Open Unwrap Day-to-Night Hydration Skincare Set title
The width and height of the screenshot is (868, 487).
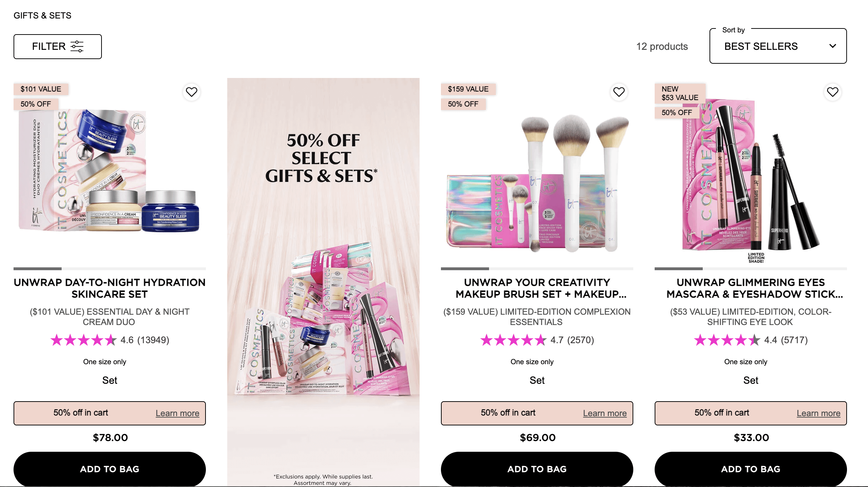tap(110, 288)
